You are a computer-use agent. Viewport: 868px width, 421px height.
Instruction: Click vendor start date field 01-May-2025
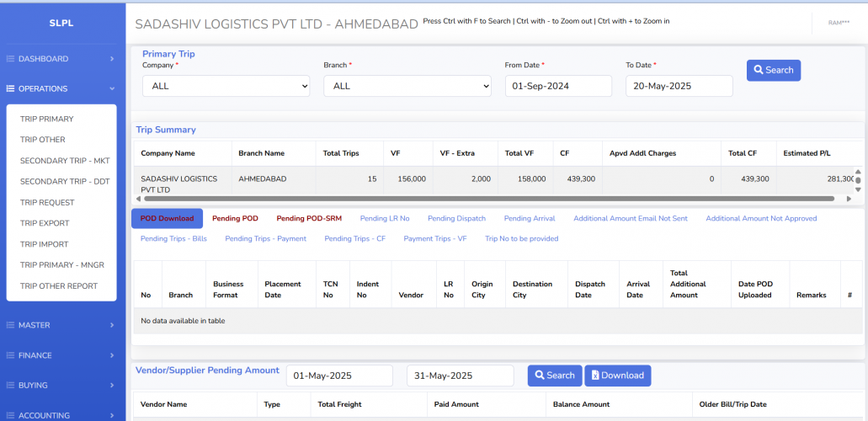339,376
